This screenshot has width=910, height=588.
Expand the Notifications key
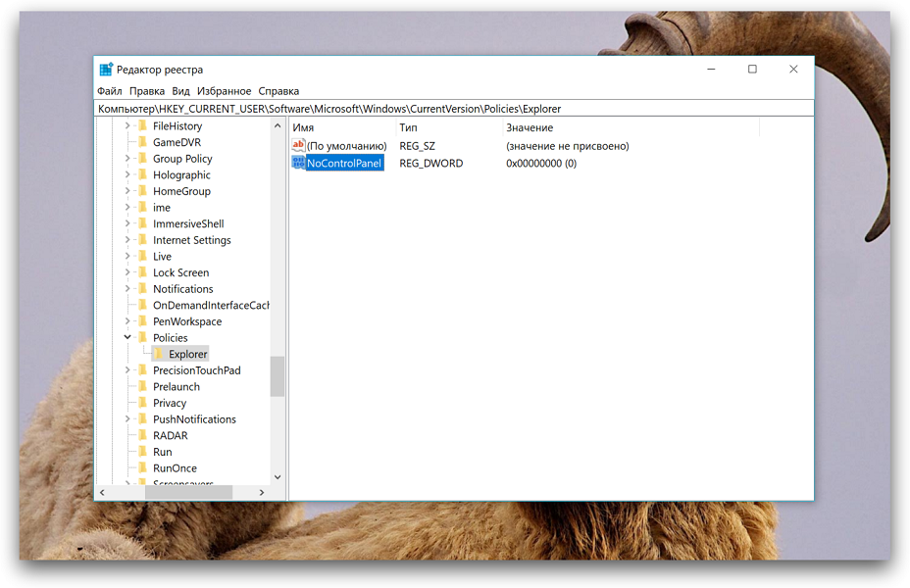127,288
